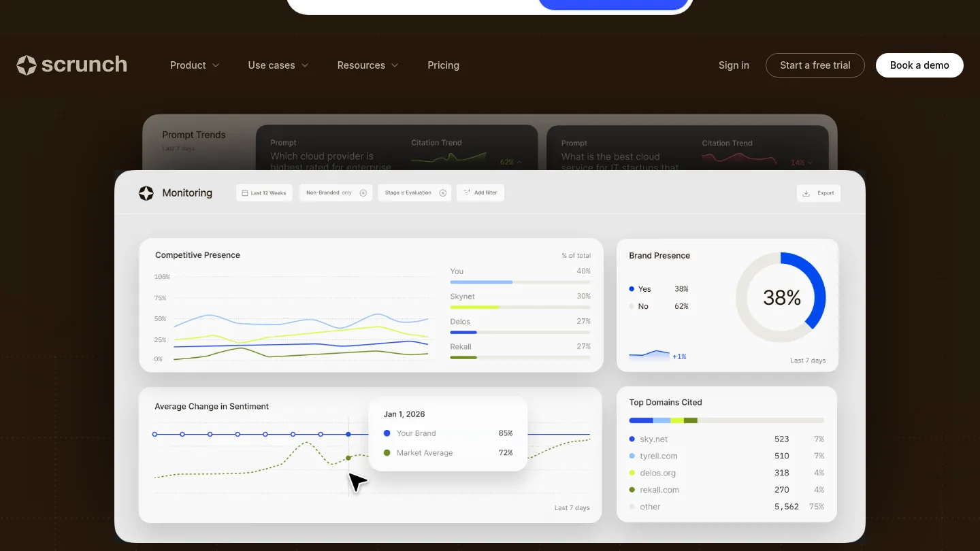Image resolution: width=980 pixels, height=551 pixels.
Task: Click the Your Brand blue dot in tooltip
Action: coord(387,433)
